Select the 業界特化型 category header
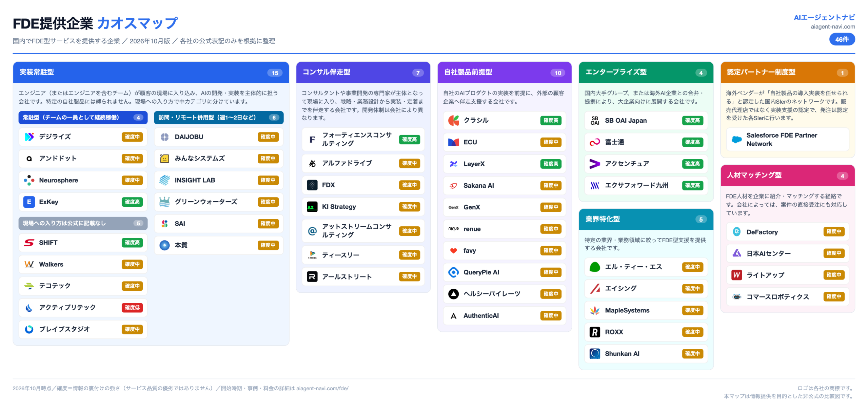The height and width of the screenshot is (413, 868). coord(646,219)
